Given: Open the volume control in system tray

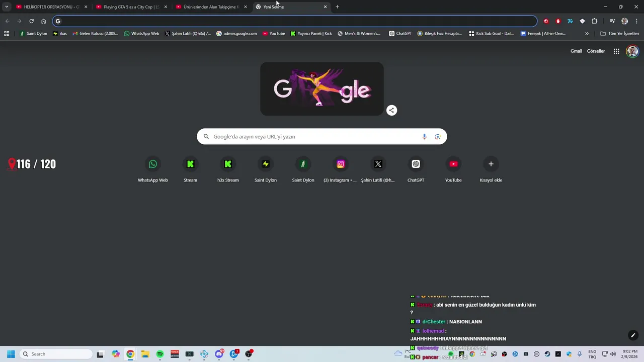Looking at the screenshot, I should (x=613, y=354).
